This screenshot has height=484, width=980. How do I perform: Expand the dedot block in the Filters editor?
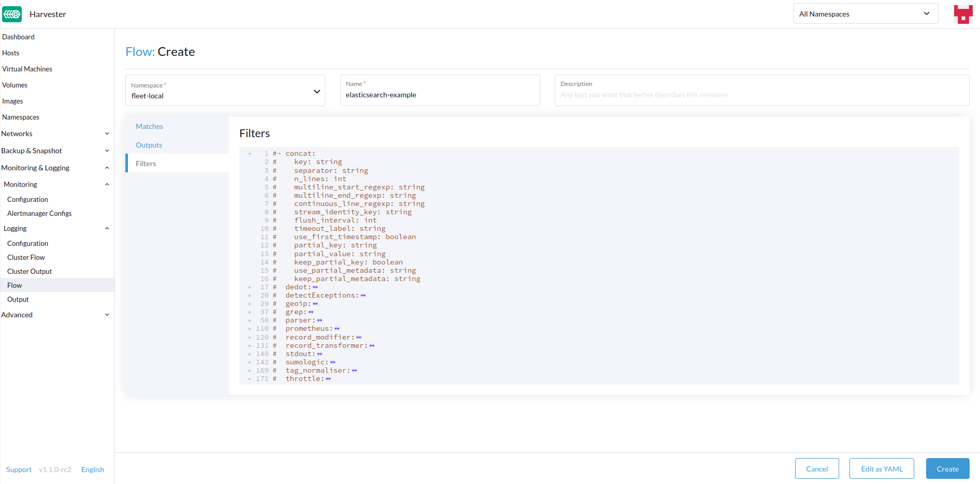250,287
